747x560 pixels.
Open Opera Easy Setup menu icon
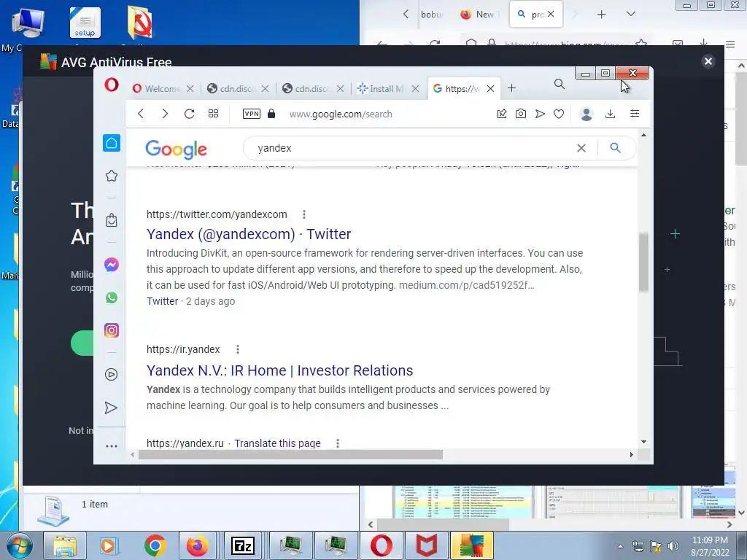click(x=635, y=114)
